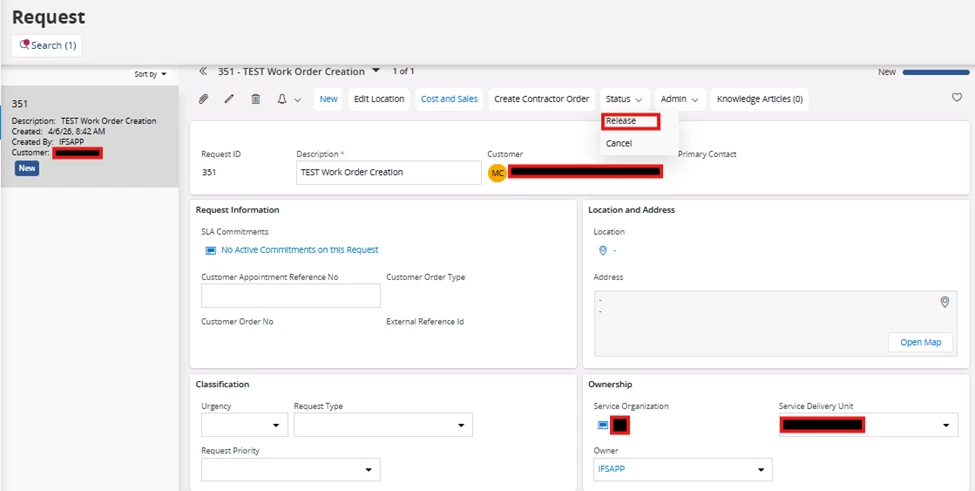The height and width of the screenshot is (491, 975).
Task: Click the Open Map button
Action: click(x=920, y=342)
